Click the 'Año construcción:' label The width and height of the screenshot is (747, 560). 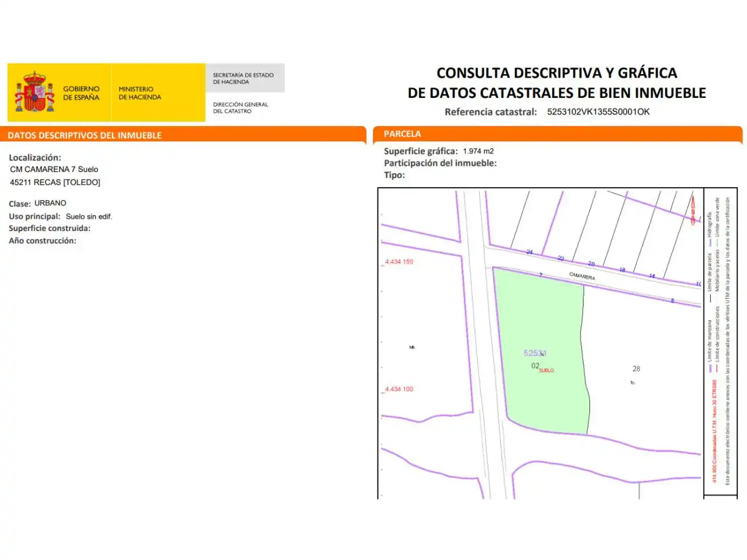pyautogui.click(x=42, y=241)
